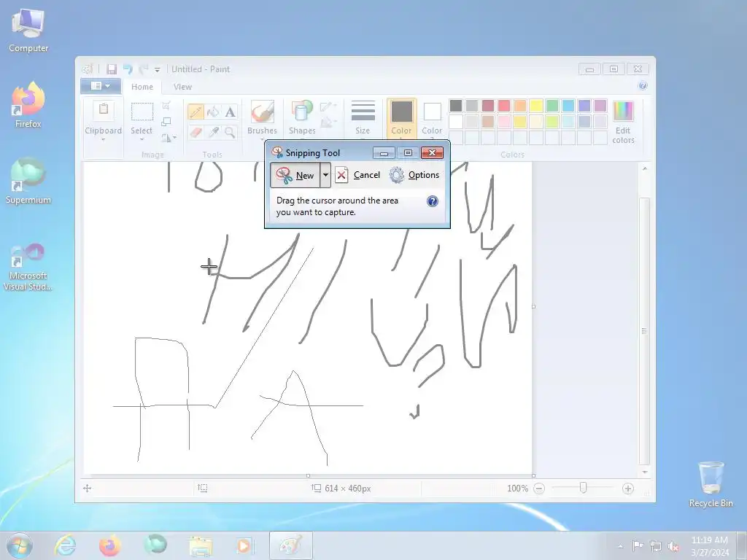Open the Rotate or flip dropdown
The width and height of the screenshot is (747, 560).
coord(169,138)
